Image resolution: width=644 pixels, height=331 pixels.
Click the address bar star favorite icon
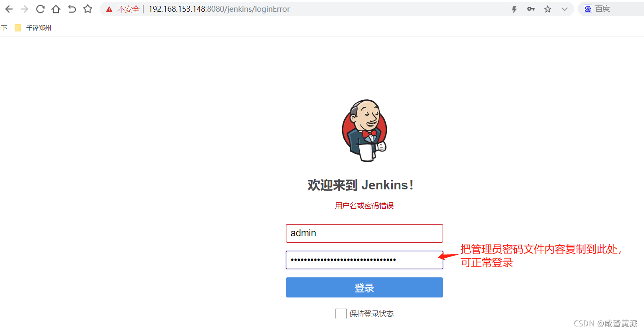click(x=548, y=9)
